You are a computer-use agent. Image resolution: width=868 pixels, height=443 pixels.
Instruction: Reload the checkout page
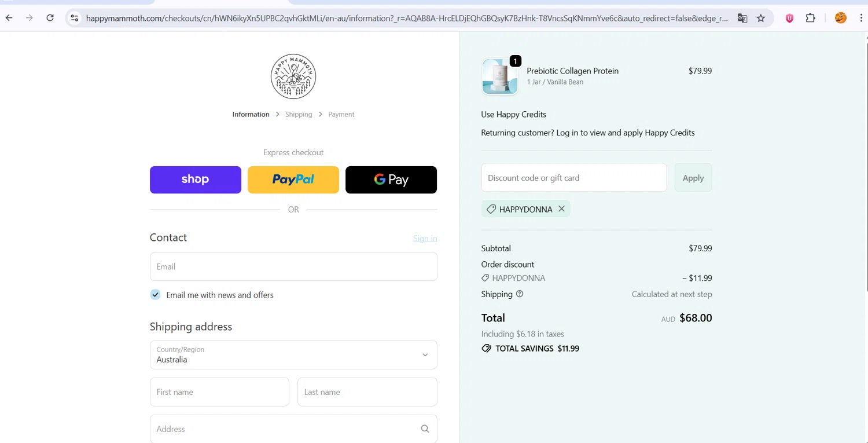point(50,18)
